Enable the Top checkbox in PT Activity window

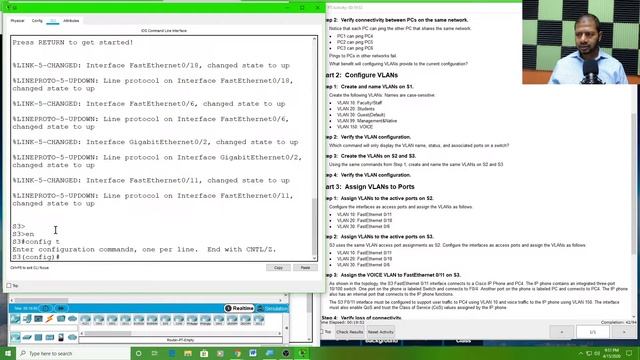pyautogui.click(x=322, y=332)
